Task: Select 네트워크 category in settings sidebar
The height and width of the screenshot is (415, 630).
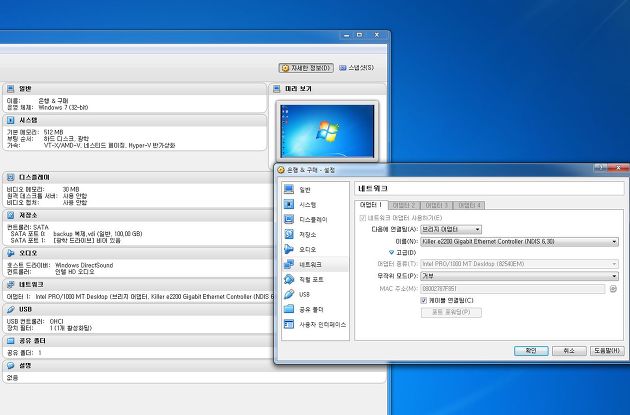Action: coord(315,264)
